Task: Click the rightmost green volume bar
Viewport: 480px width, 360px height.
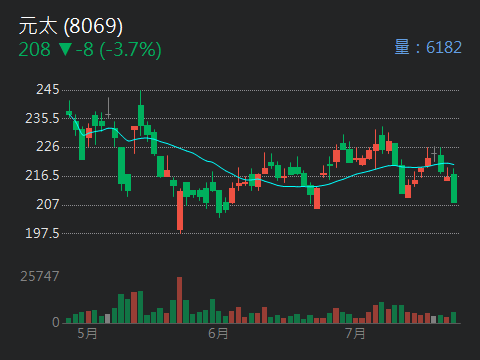Action: click(453, 318)
